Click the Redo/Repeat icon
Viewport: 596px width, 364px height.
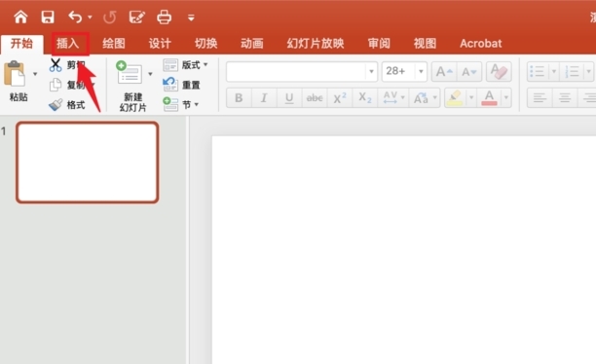(109, 18)
